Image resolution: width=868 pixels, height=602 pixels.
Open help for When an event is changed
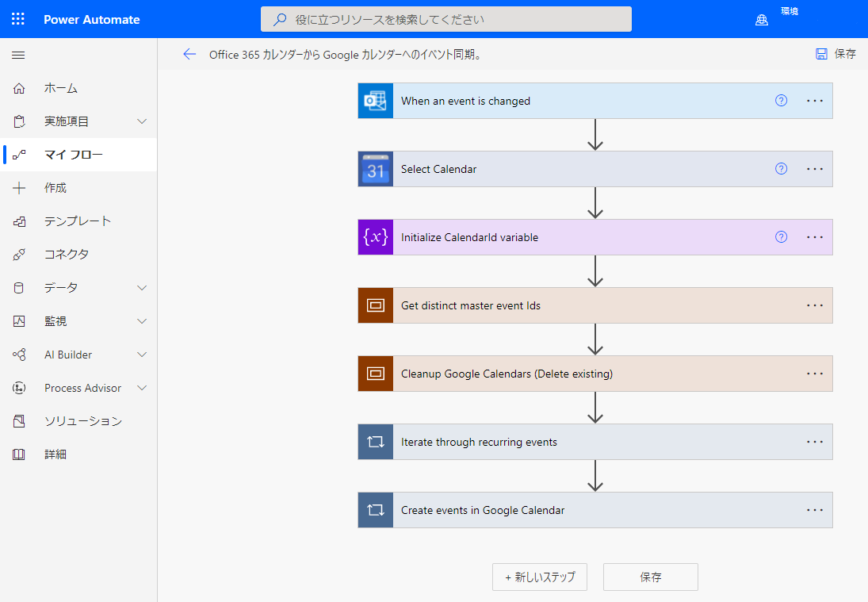coord(781,100)
